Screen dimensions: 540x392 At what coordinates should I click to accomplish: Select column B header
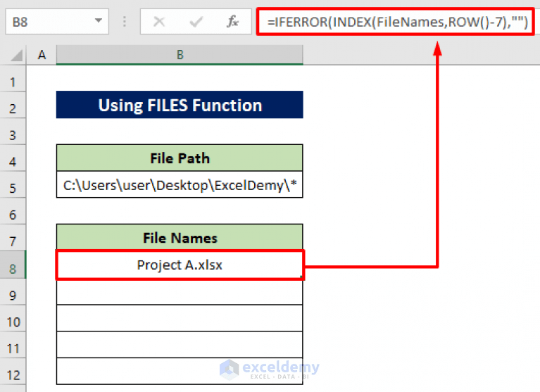click(180, 55)
